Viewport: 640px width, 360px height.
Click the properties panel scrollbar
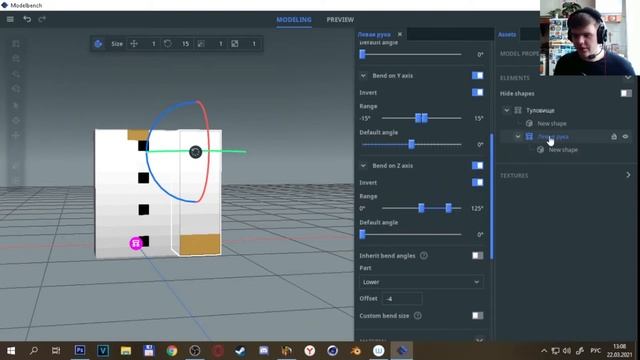492,196
